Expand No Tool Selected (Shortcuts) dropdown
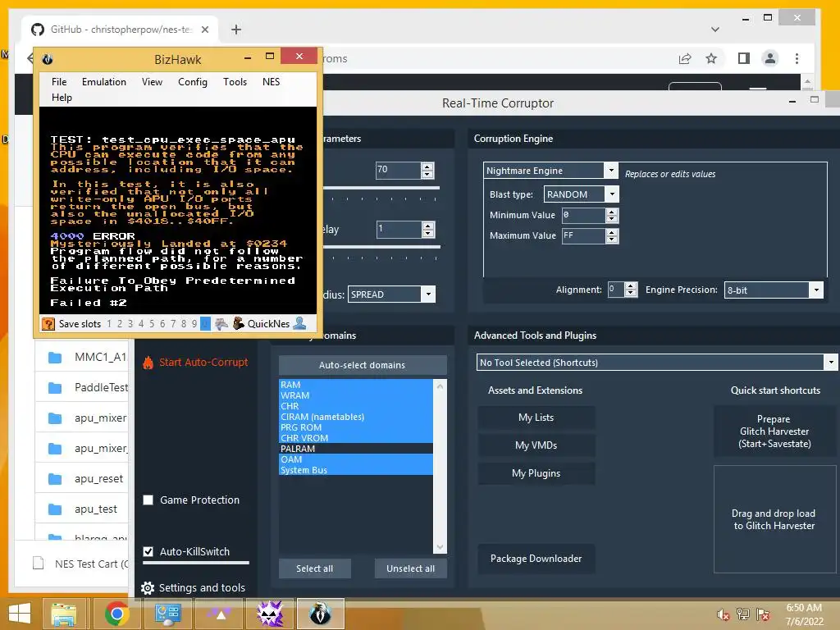 pyautogui.click(x=830, y=362)
